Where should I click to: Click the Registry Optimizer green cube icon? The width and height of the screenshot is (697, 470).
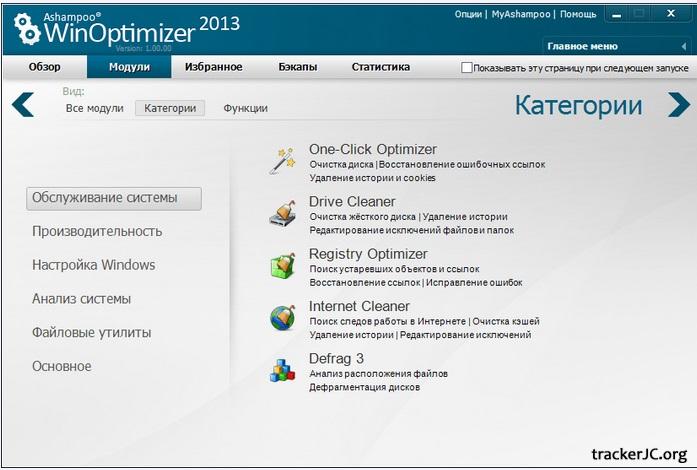click(283, 265)
